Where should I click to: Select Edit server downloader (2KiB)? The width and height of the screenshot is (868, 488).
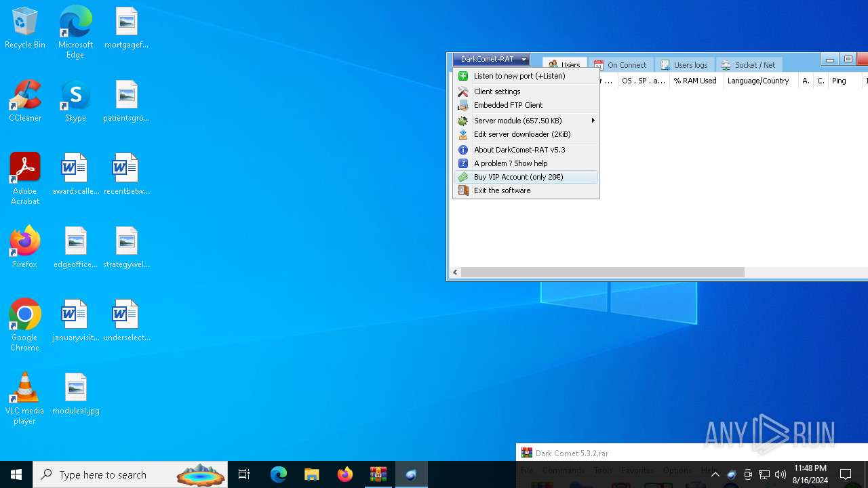tap(526, 134)
